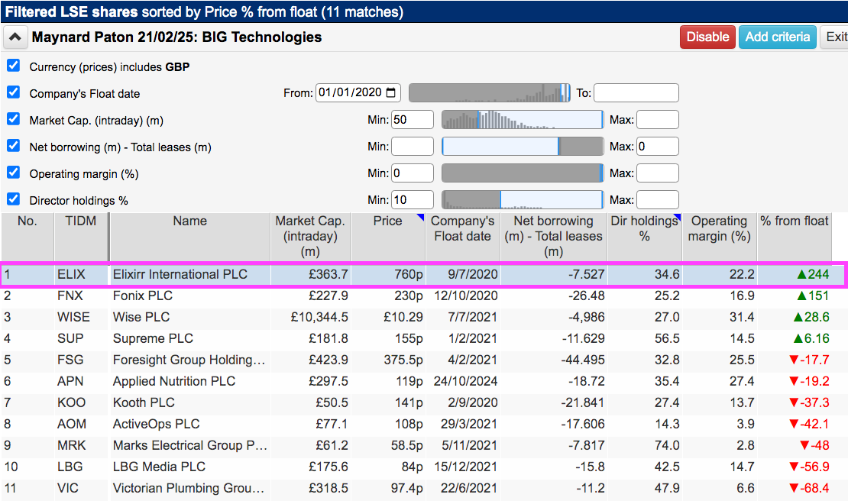Click the £10,344.5 market cap cell
The image size is (848, 504).
[x=319, y=318]
